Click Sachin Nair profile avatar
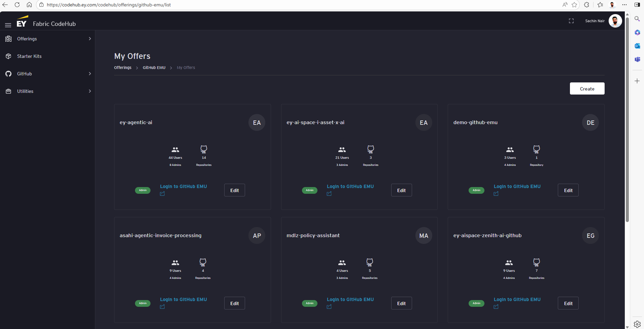The image size is (644, 329). click(x=615, y=21)
